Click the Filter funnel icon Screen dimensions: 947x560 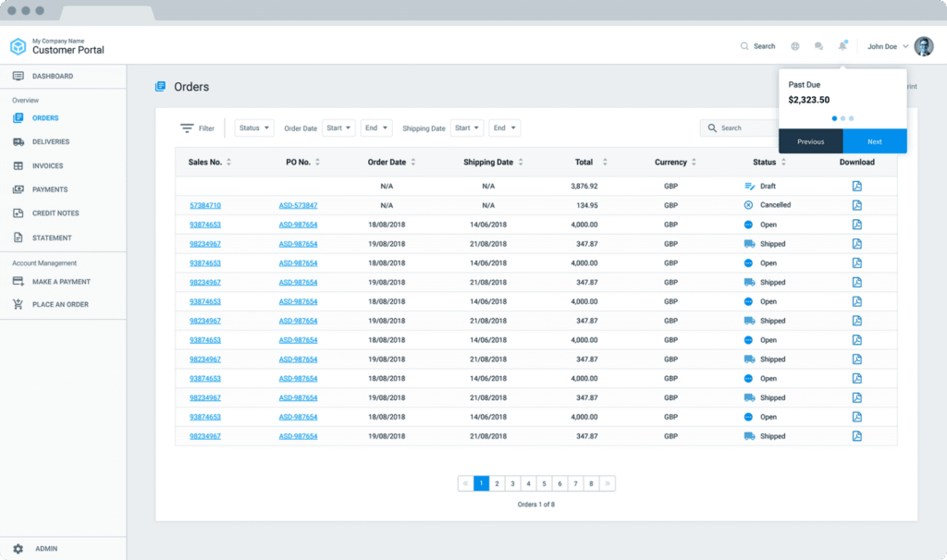[188, 128]
